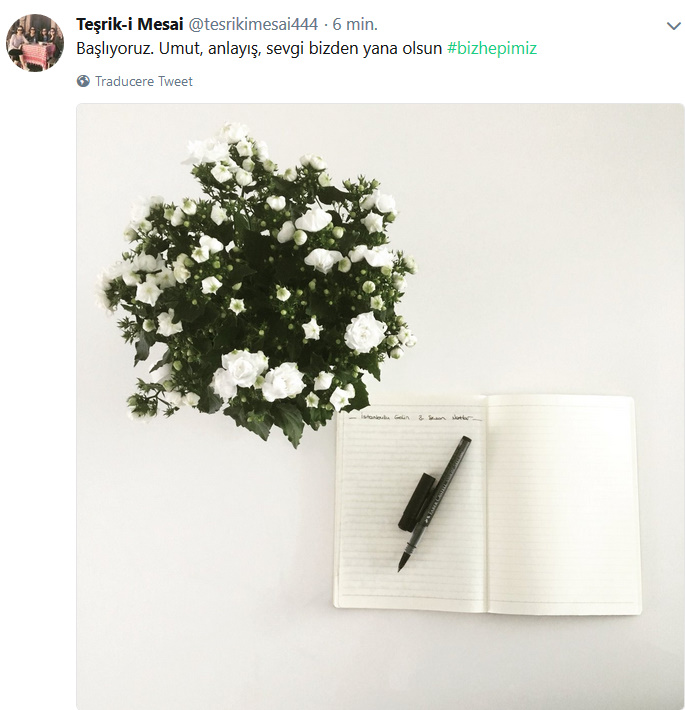Click the pen's nib tip in photo

click(x=401, y=565)
